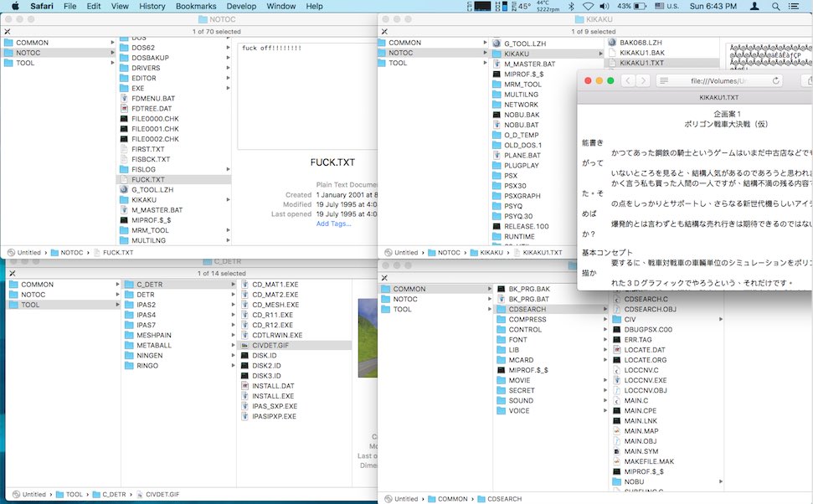
Task: Expand the DRIVERS folder arrow
Action: [228, 68]
